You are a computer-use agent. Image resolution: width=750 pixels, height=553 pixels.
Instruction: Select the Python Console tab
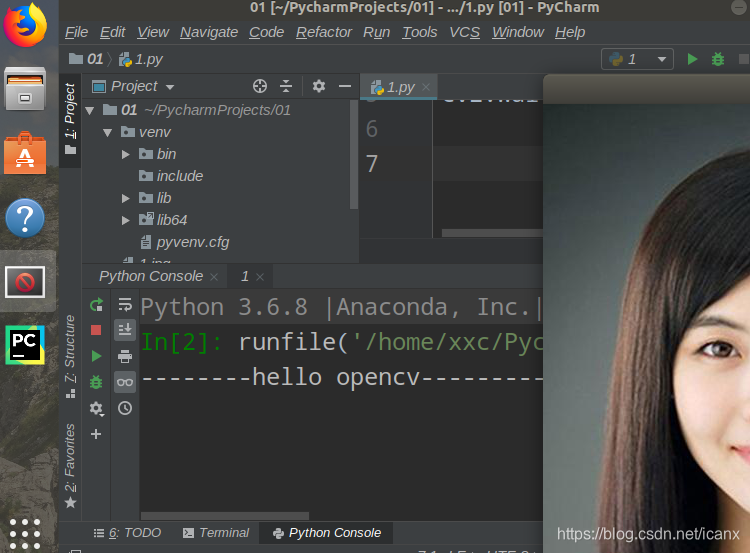pos(151,276)
